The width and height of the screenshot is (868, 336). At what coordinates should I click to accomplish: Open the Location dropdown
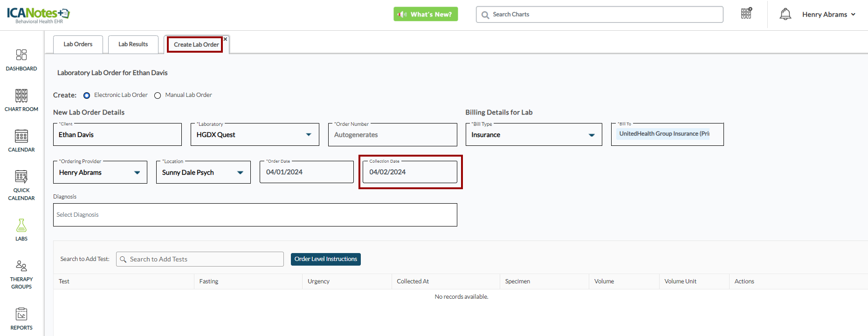coord(240,172)
